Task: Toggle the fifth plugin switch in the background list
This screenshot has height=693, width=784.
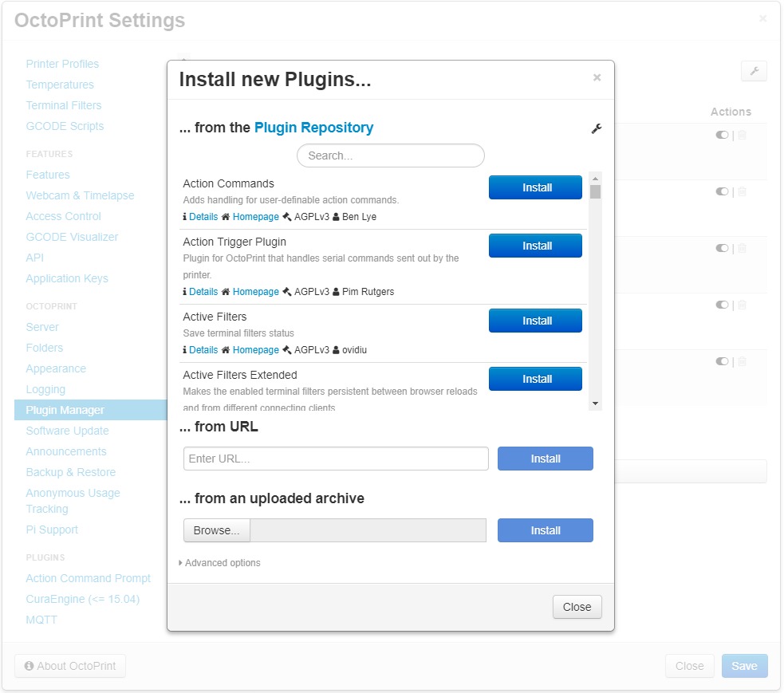Action: pyautogui.click(x=722, y=361)
